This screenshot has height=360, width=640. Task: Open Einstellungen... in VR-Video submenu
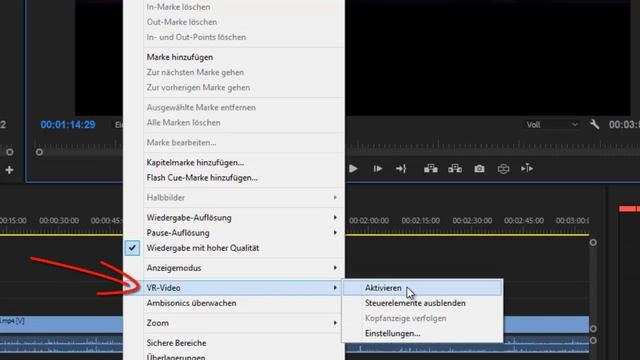pyautogui.click(x=422, y=333)
